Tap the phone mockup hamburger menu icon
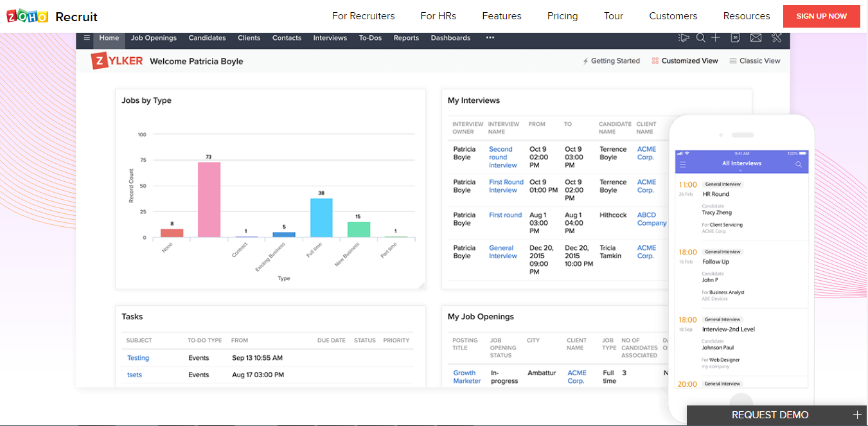Image resolution: width=868 pixels, height=426 pixels. [683, 164]
